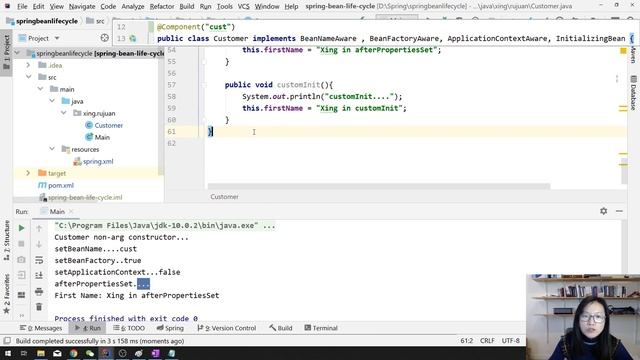Click the yellow warning marker in editor stripe

point(623,51)
